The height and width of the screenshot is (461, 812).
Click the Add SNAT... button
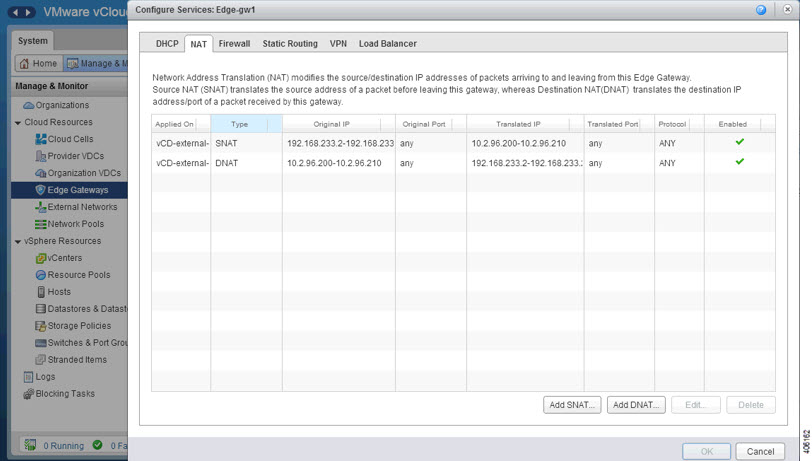[x=572, y=405]
